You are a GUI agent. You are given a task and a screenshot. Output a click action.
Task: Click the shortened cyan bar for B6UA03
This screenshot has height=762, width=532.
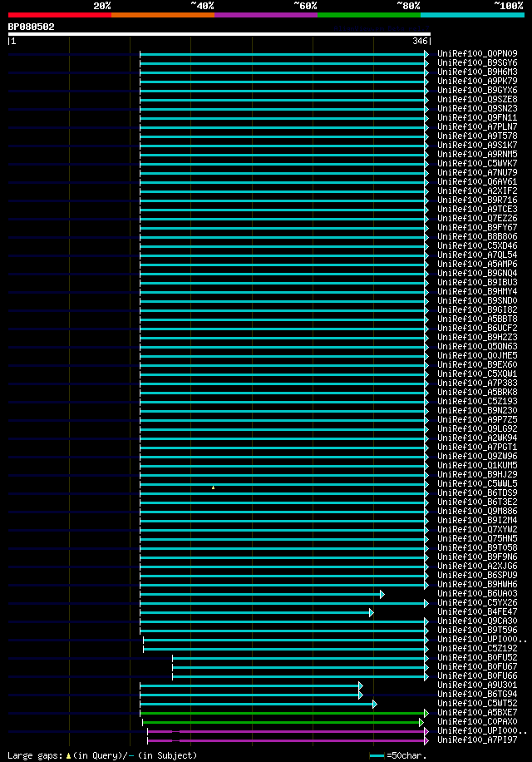tap(262, 594)
